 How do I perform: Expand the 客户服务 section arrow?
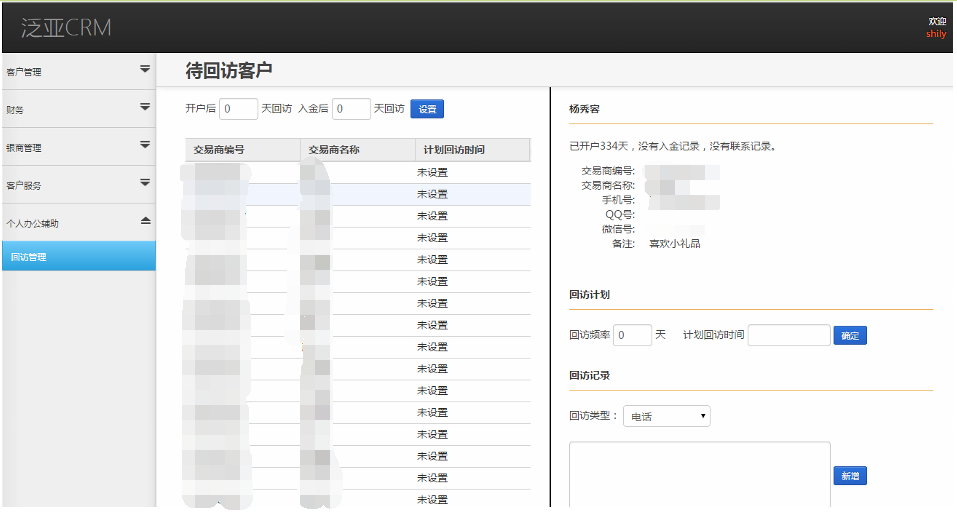(144, 183)
